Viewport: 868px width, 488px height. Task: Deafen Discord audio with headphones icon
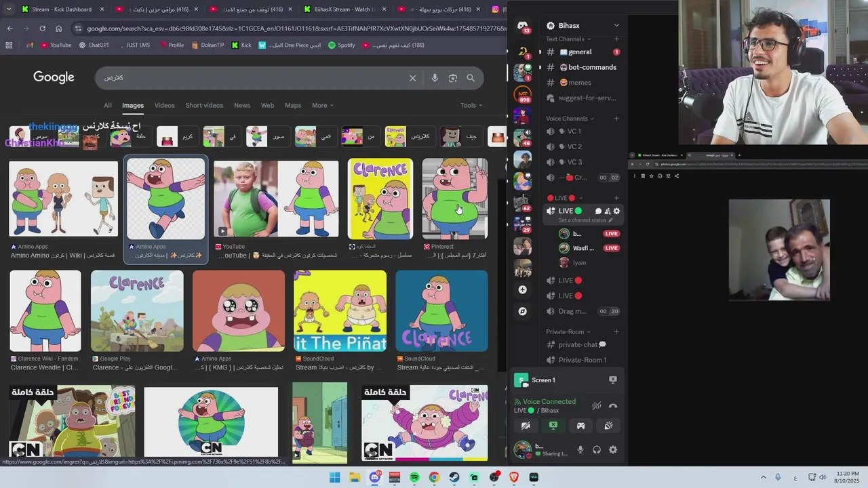597,450
